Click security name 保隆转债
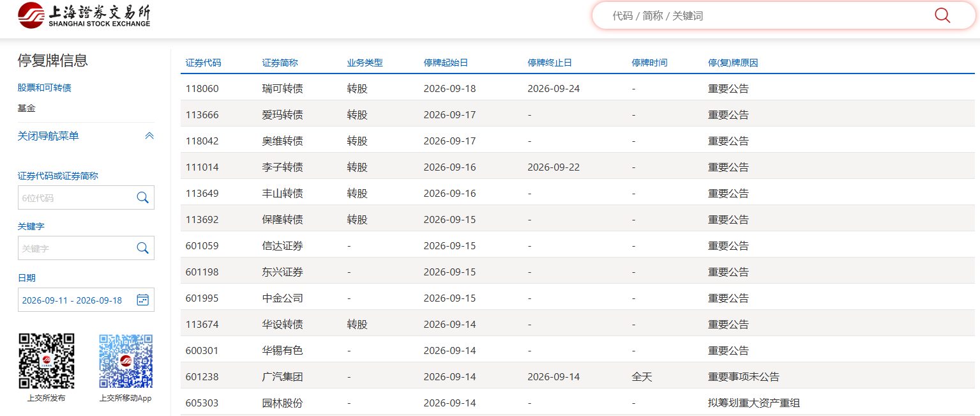This screenshot has height=416, width=980. tap(283, 220)
